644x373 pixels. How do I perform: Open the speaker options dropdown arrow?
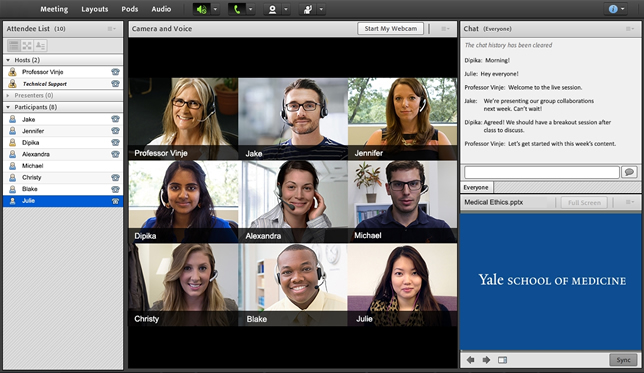click(216, 9)
